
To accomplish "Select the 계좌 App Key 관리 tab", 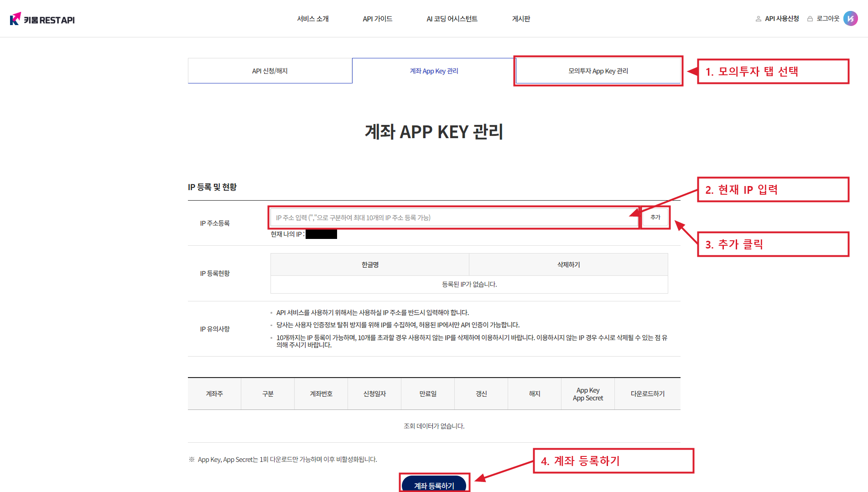I will [434, 71].
